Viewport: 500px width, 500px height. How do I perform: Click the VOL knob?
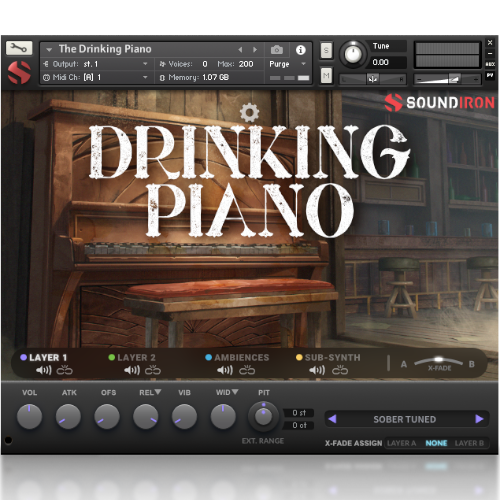tap(29, 416)
